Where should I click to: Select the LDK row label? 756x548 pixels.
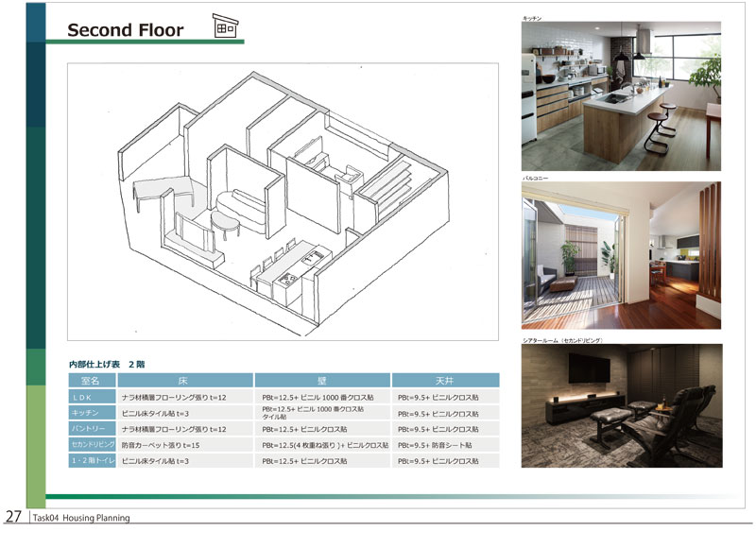[92, 398]
